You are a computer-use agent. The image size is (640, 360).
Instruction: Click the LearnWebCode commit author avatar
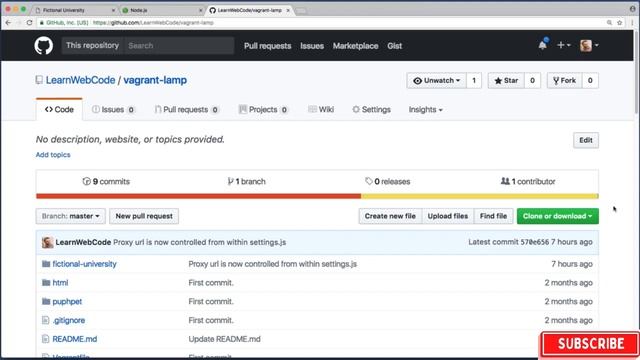click(x=47, y=242)
